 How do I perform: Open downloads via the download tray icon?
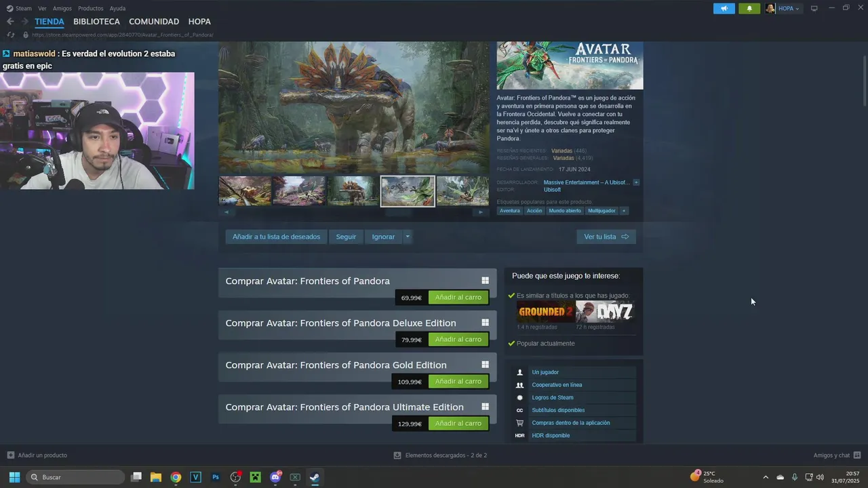[x=397, y=455]
